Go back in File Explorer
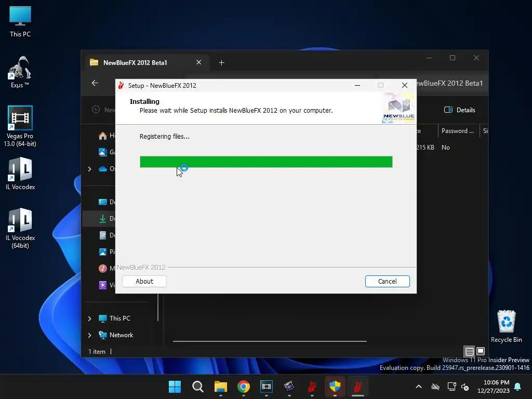 (95, 83)
